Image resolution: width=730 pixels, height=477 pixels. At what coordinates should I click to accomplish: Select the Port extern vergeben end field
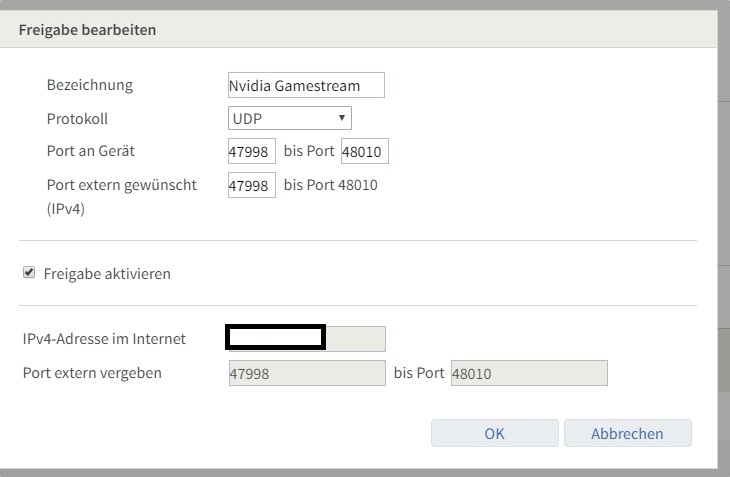click(x=528, y=373)
